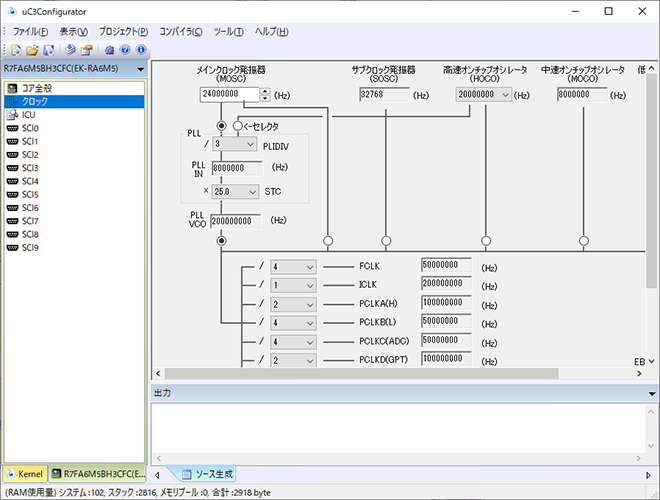Image resolution: width=660 pixels, height=500 pixels.
Task: Select SCI5 in the sidebar
Action: click(x=75, y=194)
